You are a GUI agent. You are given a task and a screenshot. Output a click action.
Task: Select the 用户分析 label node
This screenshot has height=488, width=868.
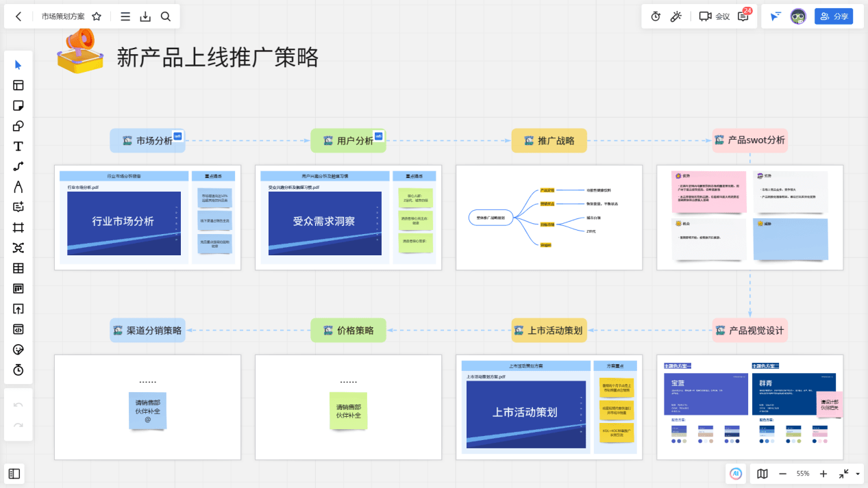[x=349, y=140]
